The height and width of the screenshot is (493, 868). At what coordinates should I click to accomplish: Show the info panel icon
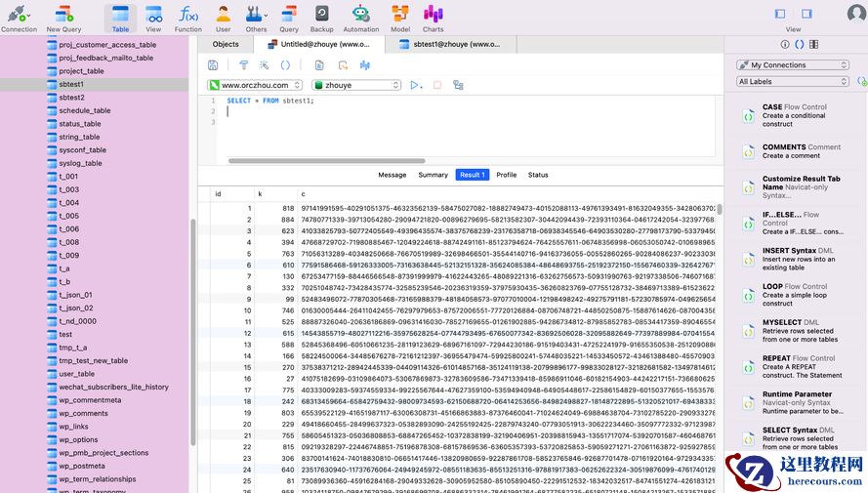(x=785, y=44)
